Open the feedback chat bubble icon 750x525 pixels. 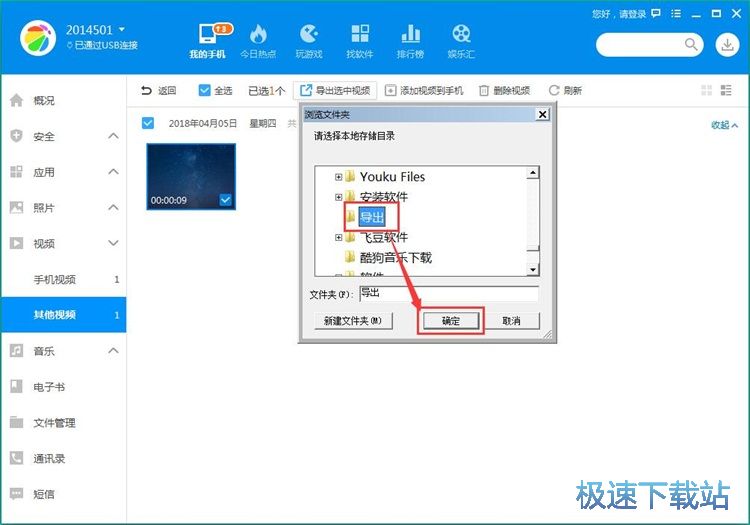pos(656,13)
